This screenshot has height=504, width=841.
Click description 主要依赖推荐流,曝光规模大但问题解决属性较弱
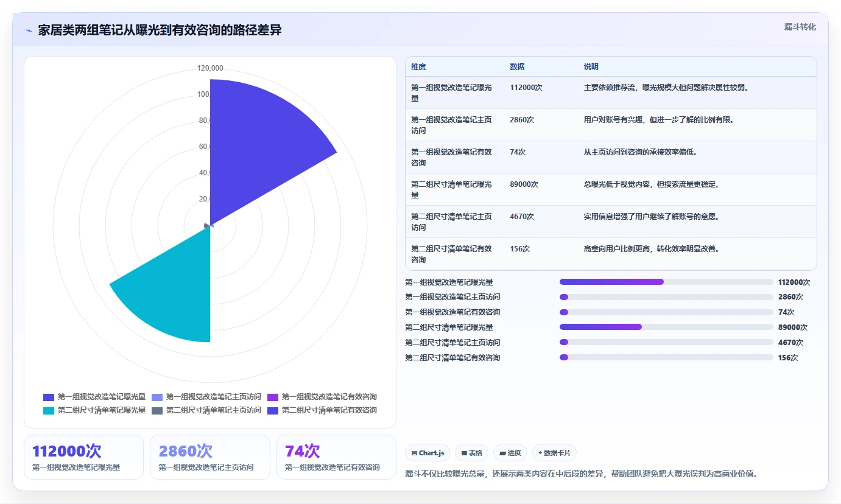point(666,88)
